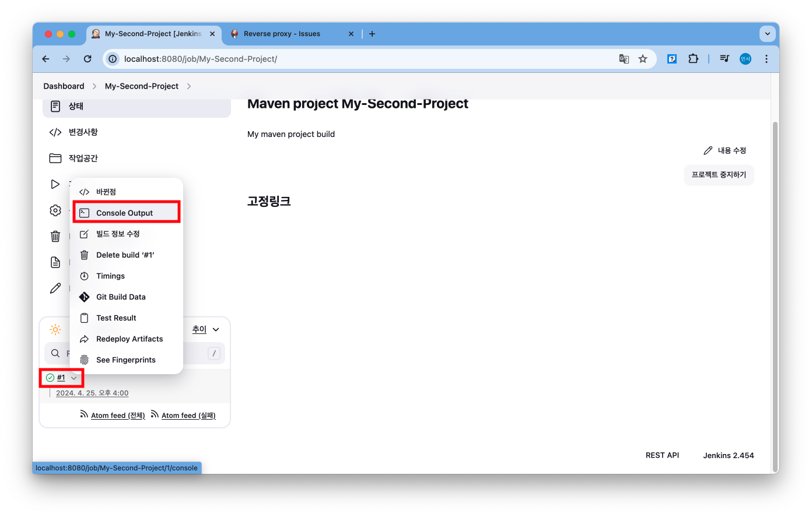The width and height of the screenshot is (812, 517).
Task: Click the sun weather icon in build history
Action: click(x=55, y=329)
